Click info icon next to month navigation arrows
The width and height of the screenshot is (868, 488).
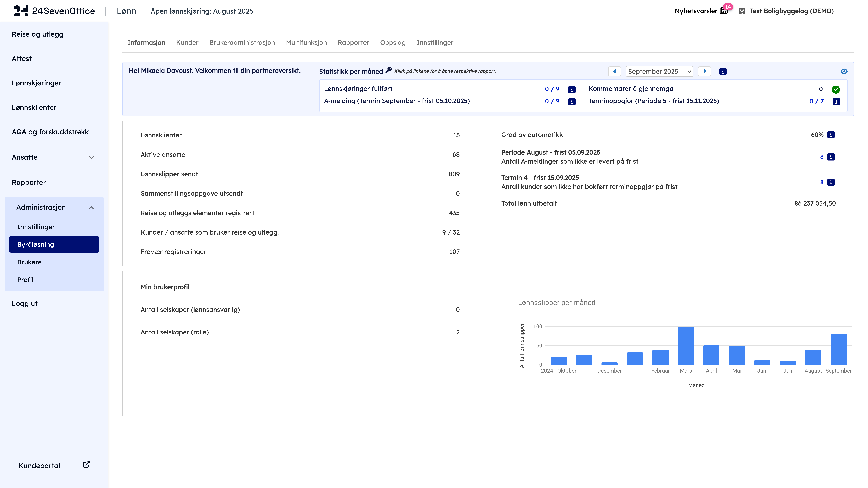click(x=723, y=71)
